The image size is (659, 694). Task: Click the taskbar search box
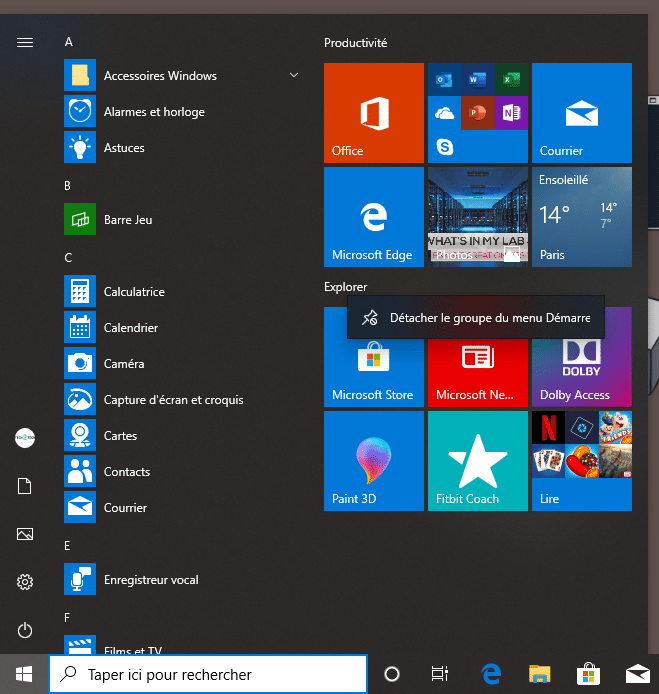coord(208,674)
